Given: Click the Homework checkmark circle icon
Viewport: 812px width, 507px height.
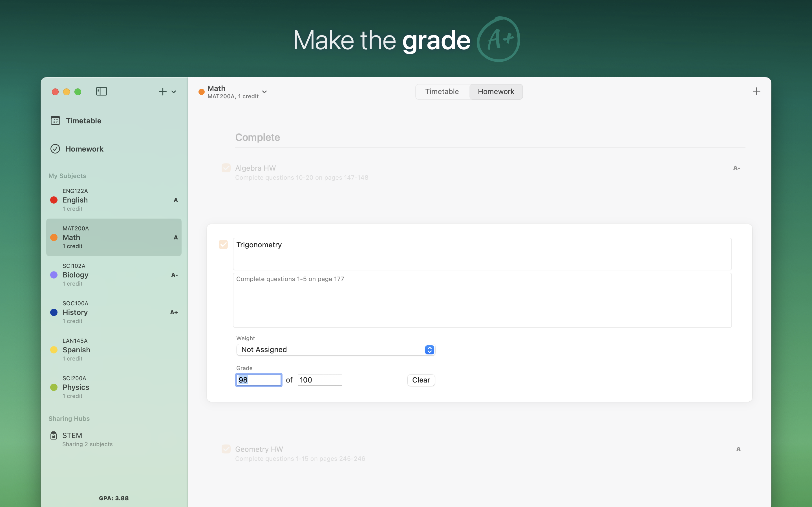Looking at the screenshot, I should (x=55, y=149).
